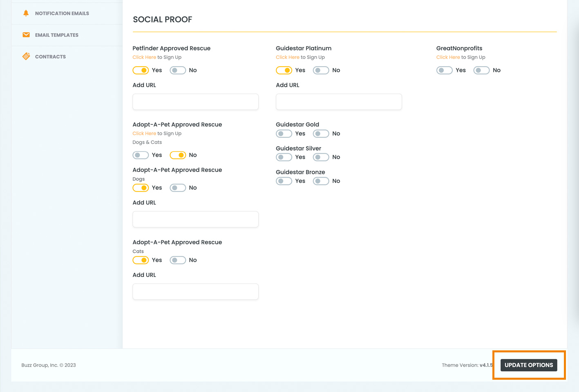The width and height of the screenshot is (579, 392).
Task: Focus Petfinder Add URL input field
Action: click(x=195, y=102)
